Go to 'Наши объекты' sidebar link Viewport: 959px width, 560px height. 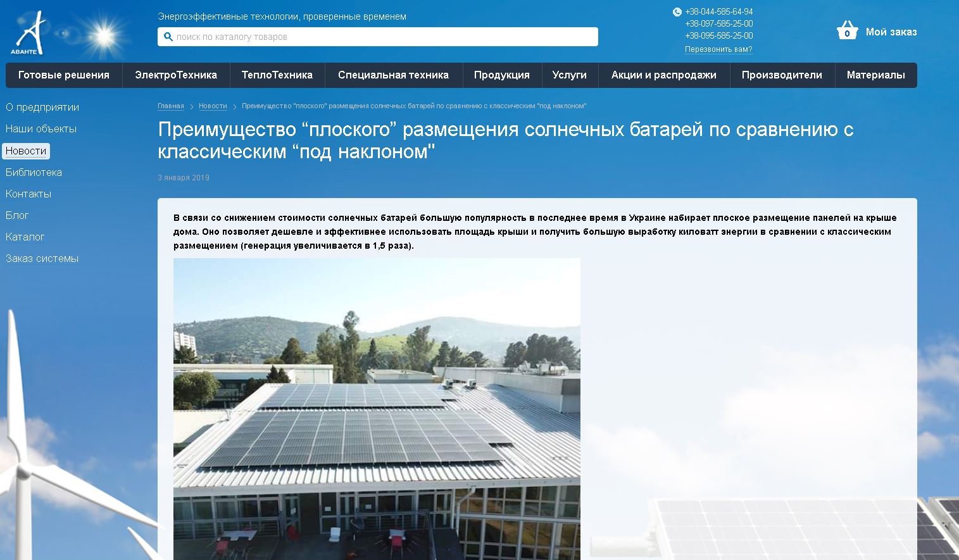[x=41, y=129]
